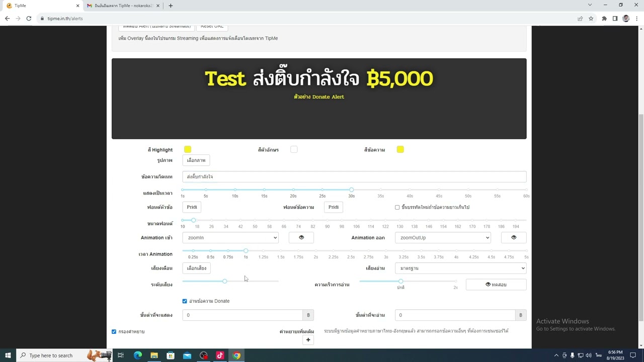Open File Explorer from the taskbar
This screenshot has height=362, width=644.
coord(154,355)
